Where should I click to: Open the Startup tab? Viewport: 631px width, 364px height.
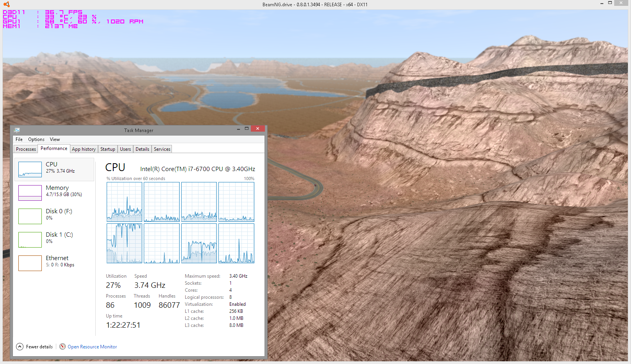(107, 149)
